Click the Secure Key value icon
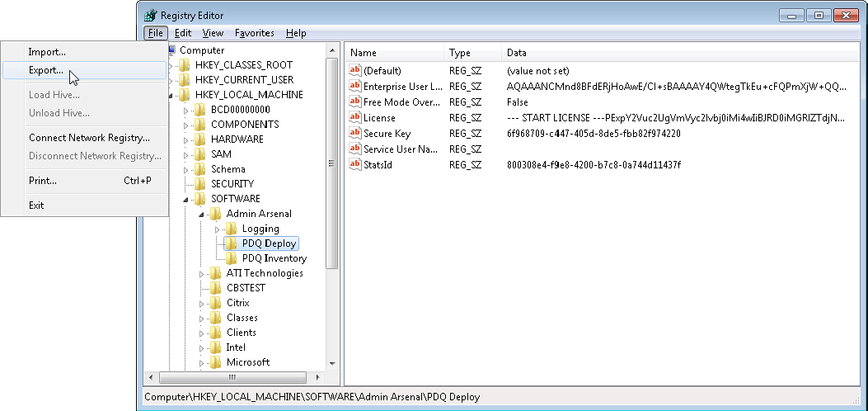The height and width of the screenshot is (411, 868). point(355,134)
